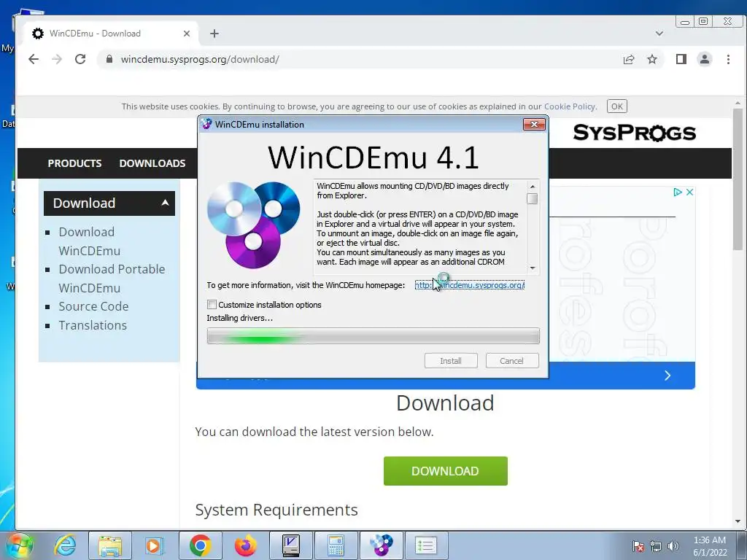Click the green DOWNLOAD button

click(446, 471)
